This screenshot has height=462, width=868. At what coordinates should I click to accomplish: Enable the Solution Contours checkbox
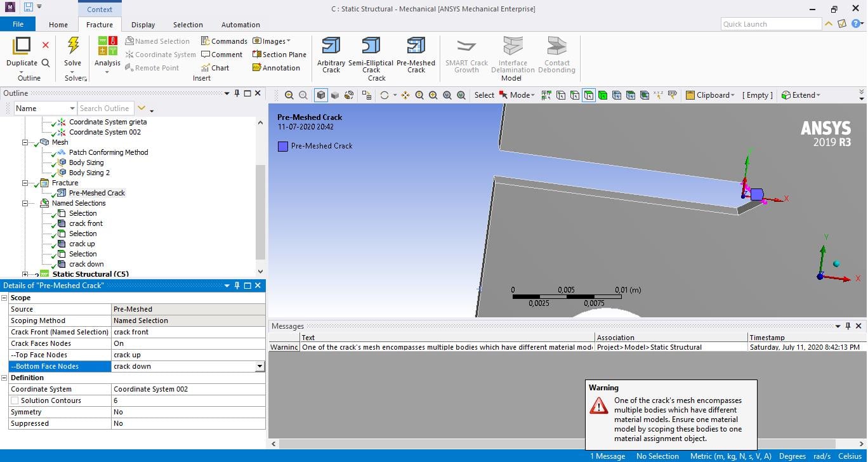(x=15, y=401)
